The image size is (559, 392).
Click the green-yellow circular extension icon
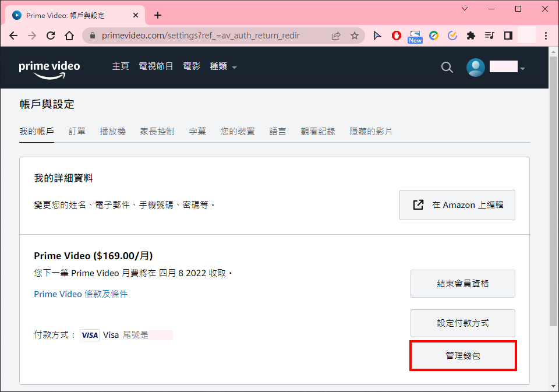pyautogui.click(x=434, y=36)
